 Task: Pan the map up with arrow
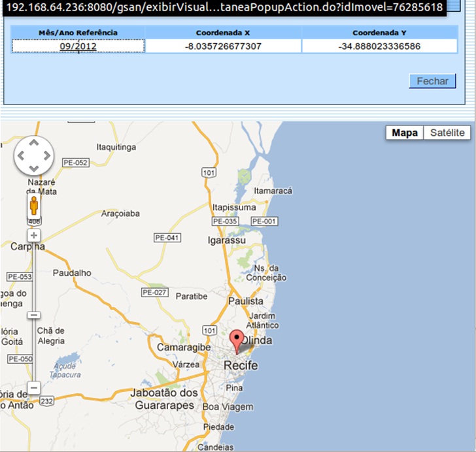click(34, 142)
